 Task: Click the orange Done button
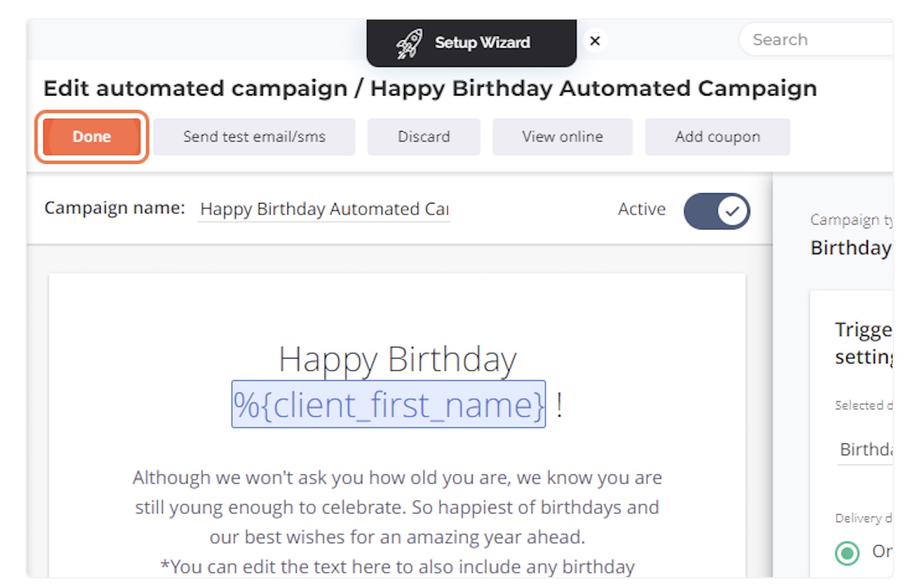(92, 137)
